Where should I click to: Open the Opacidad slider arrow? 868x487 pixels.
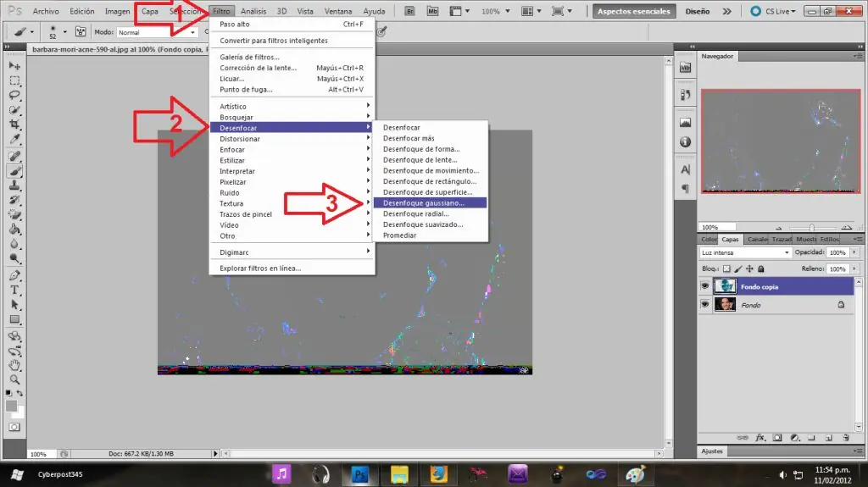pyautogui.click(x=854, y=252)
